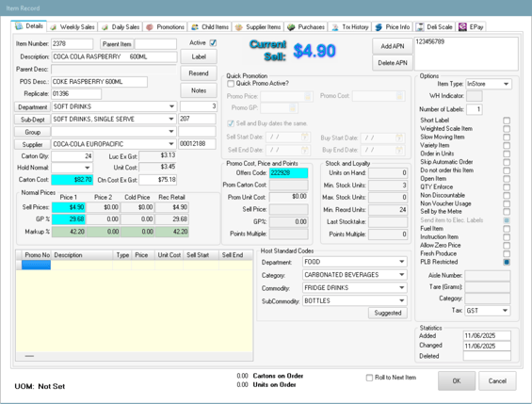The height and width of the screenshot is (404, 532).
Task: Switch to Supplier Items tab
Action: pyautogui.click(x=258, y=26)
